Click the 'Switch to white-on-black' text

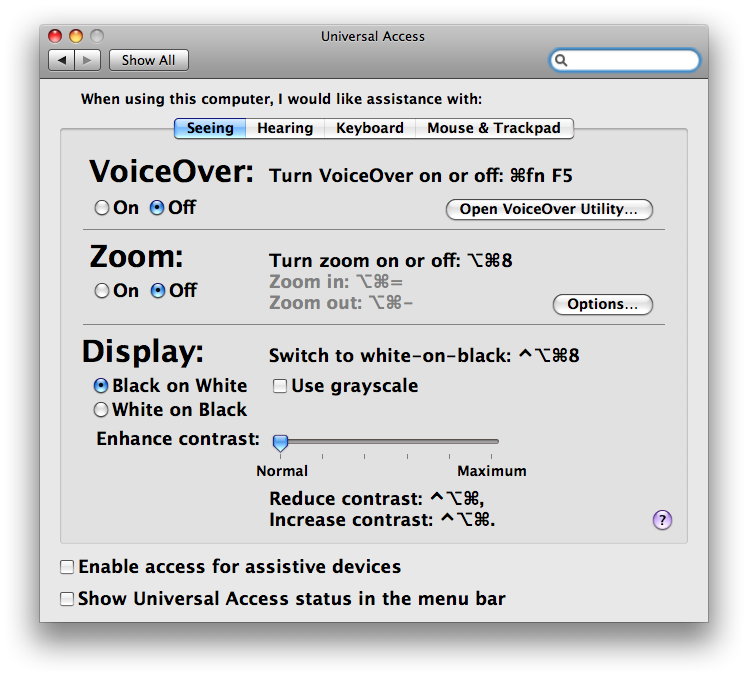coord(424,355)
